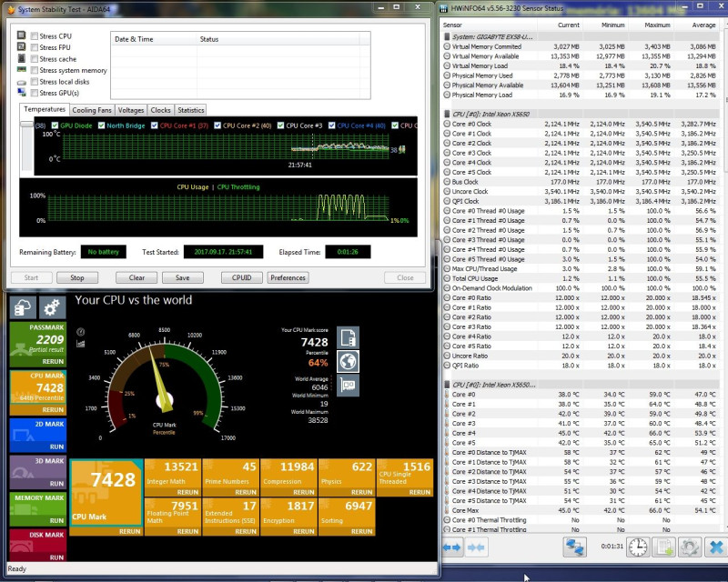Image resolution: width=728 pixels, height=582 pixels.
Task: Open CPUID from AIDA64 window
Action: pyautogui.click(x=242, y=277)
